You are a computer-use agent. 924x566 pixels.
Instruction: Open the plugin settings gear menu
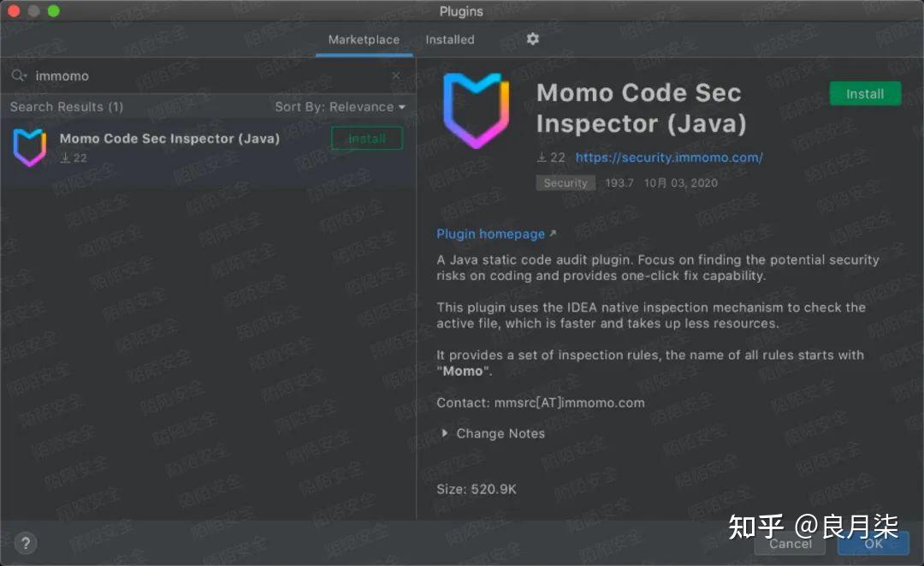(533, 39)
